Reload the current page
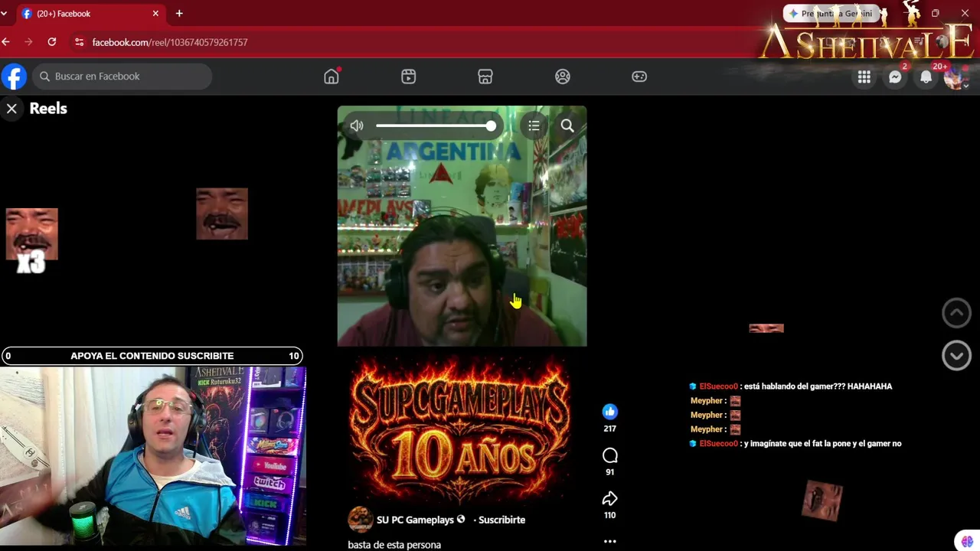This screenshot has width=980, height=551. coord(52,42)
